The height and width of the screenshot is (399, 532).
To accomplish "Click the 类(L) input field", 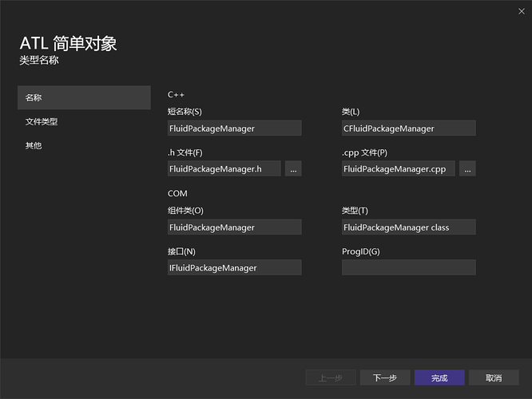I will pyautogui.click(x=408, y=128).
